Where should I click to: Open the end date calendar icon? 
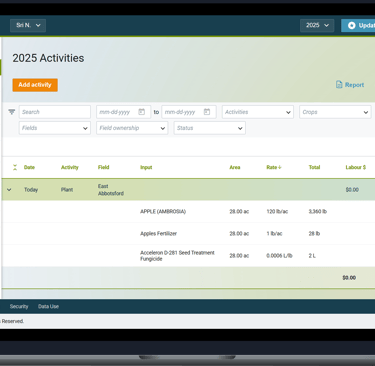tap(207, 112)
